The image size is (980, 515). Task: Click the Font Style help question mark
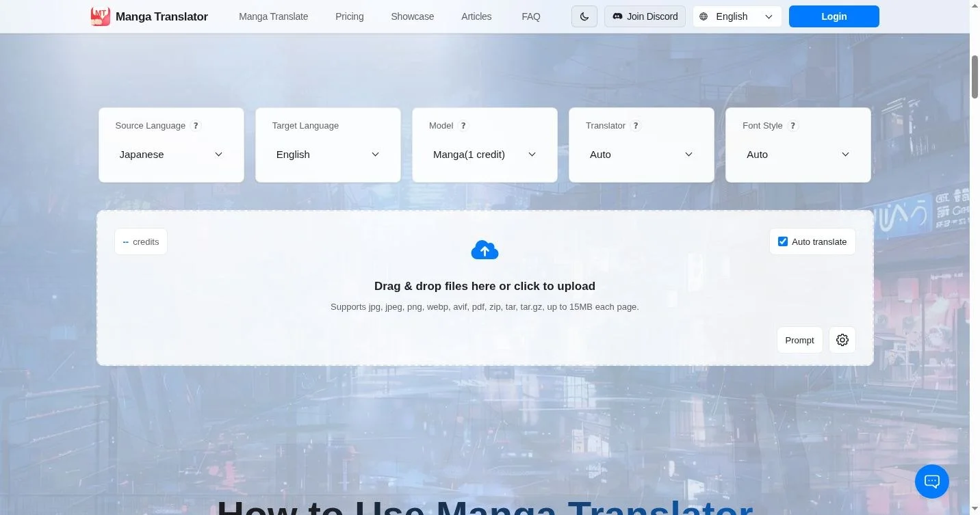[792, 126]
